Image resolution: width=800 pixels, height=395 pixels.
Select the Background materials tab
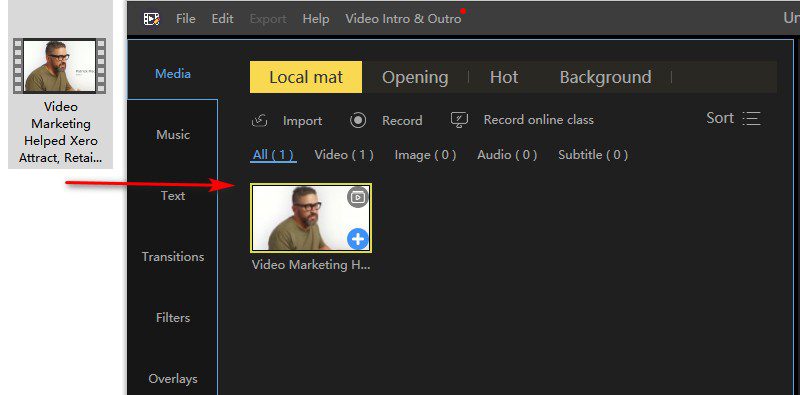pos(606,77)
